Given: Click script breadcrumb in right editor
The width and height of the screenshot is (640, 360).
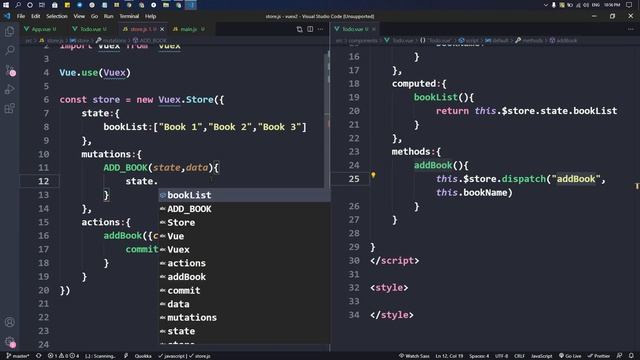Looking at the screenshot, I should (x=469, y=40).
